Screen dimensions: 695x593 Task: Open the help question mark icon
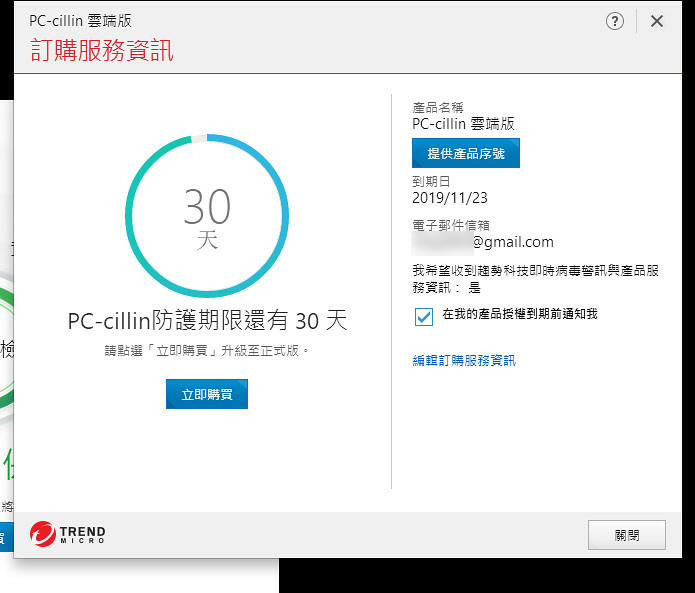click(614, 21)
